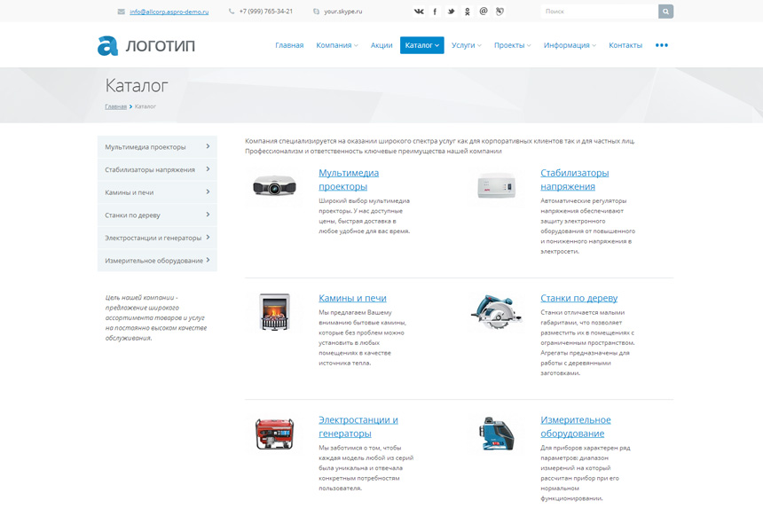
Task: Click the Facebook icon in header
Action: (x=435, y=12)
